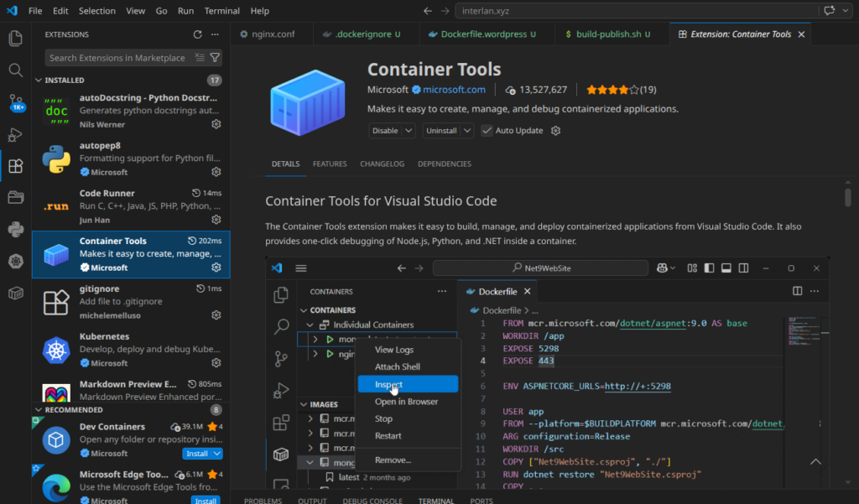Install the Microsoft Edge Tools extension
The height and width of the screenshot is (504, 859).
click(x=206, y=500)
